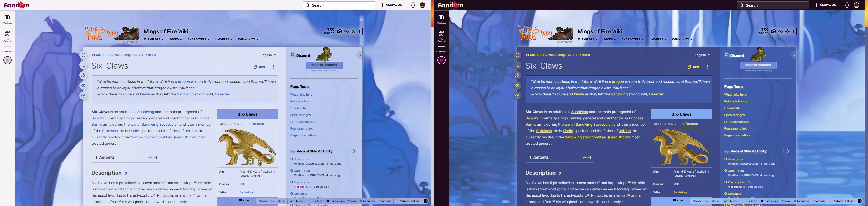The width and height of the screenshot is (868, 206).
Task: Toggle fullscreen content icon in dark window
Action: coord(517,55)
